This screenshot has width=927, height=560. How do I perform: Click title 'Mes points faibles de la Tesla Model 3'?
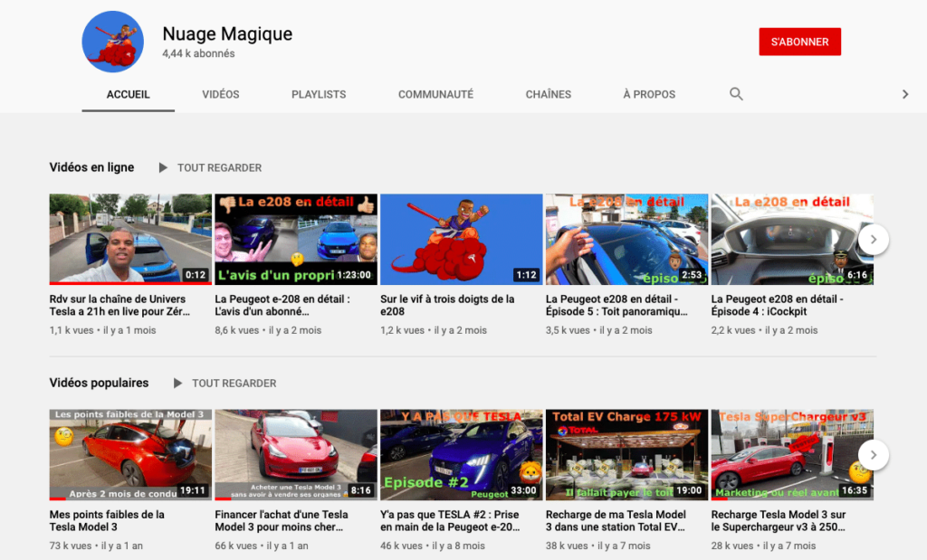click(107, 521)
